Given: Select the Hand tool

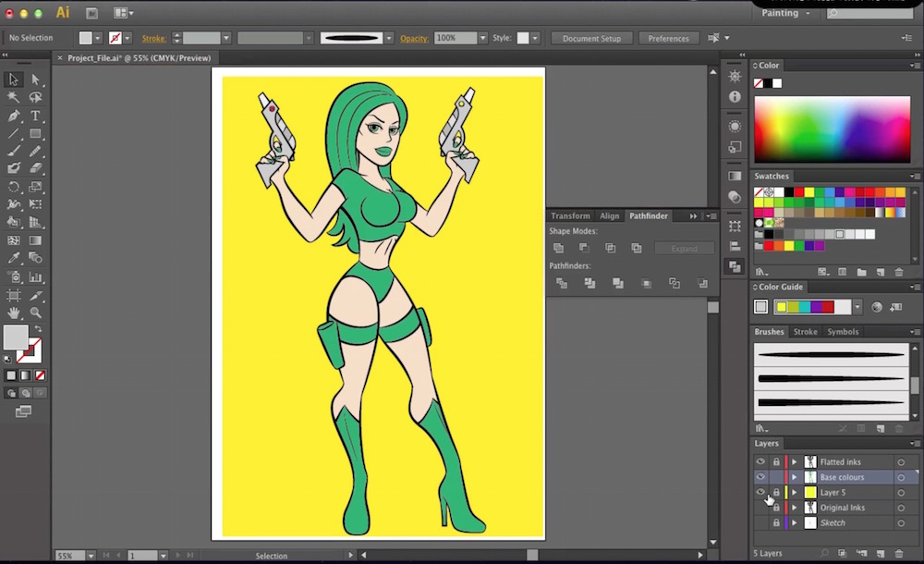Looking at the screenshot, I should tap(14, 313).
